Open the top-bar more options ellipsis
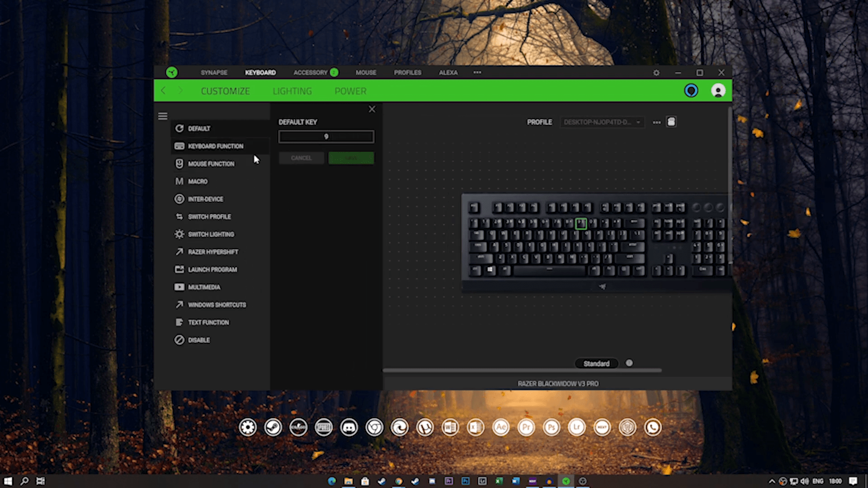This screenshot has width=868, height=488. coord(477,72)
